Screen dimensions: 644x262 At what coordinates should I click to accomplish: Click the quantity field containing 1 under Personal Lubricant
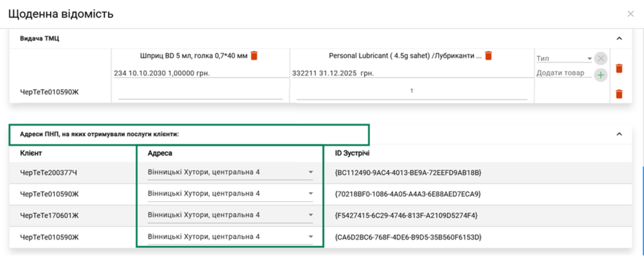point(412,91)
